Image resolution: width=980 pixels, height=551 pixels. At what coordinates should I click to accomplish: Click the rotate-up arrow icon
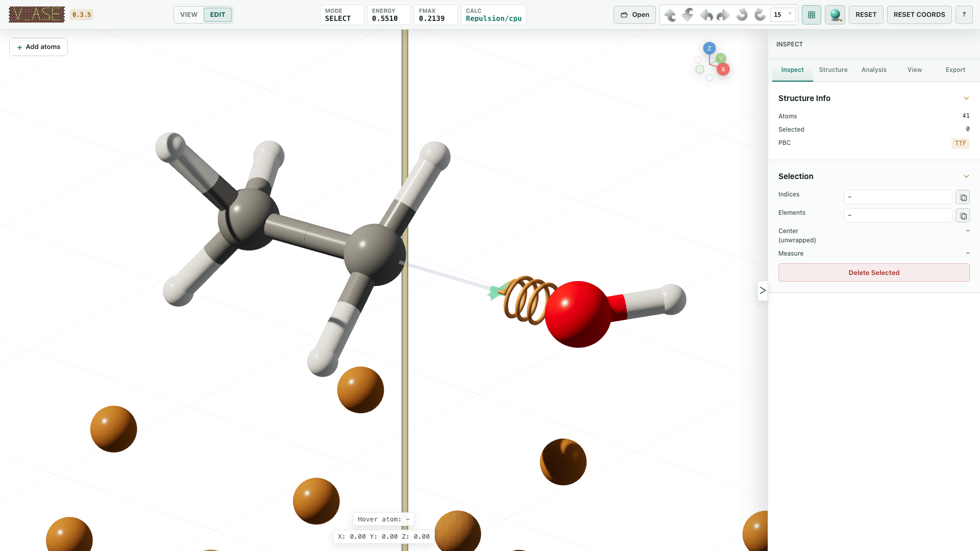[670, 15]
